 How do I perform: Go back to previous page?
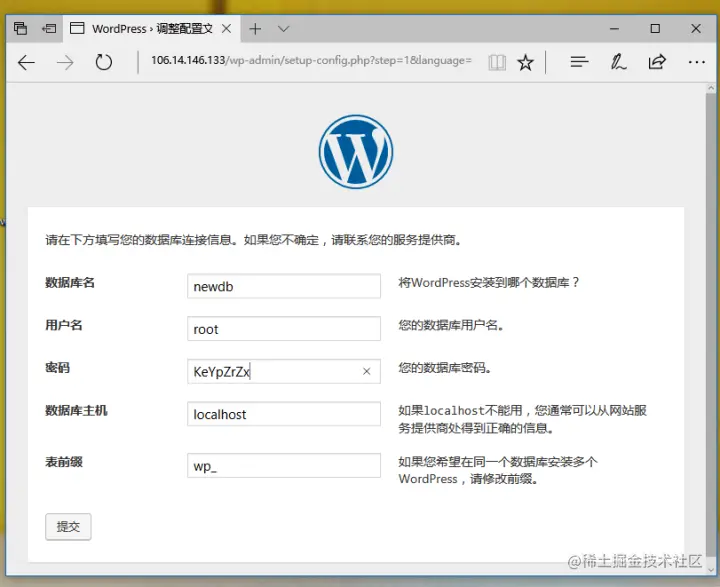pyautogui.click(x=26, y=62)
